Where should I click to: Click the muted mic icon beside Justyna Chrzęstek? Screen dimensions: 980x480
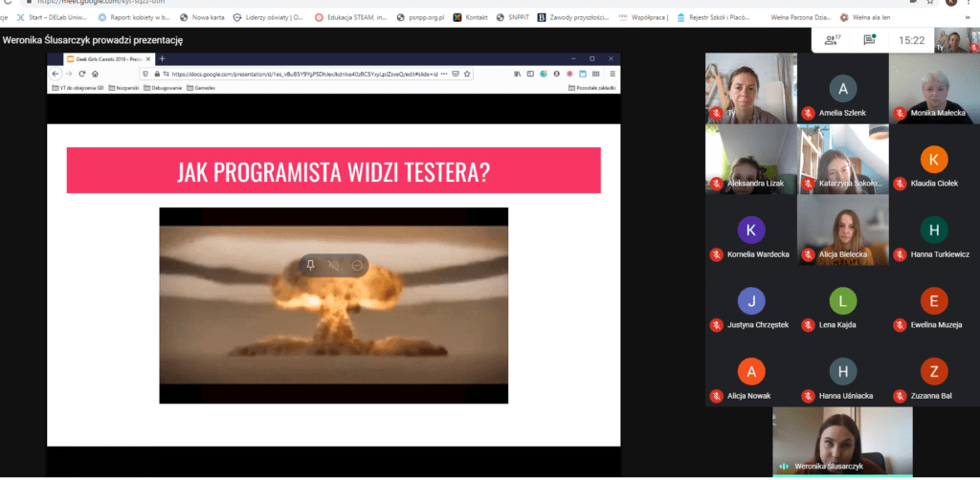(716, 324)
